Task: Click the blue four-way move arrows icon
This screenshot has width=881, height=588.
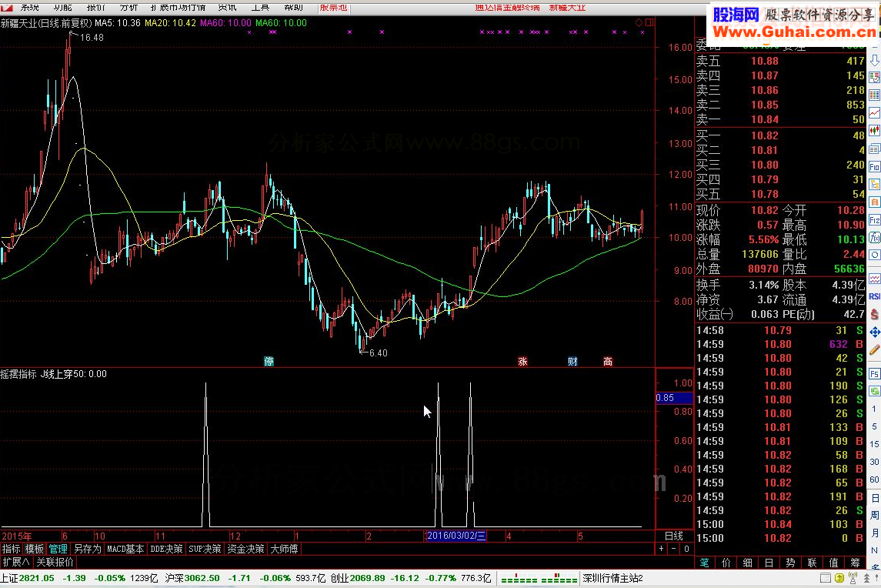Action: 875,332
